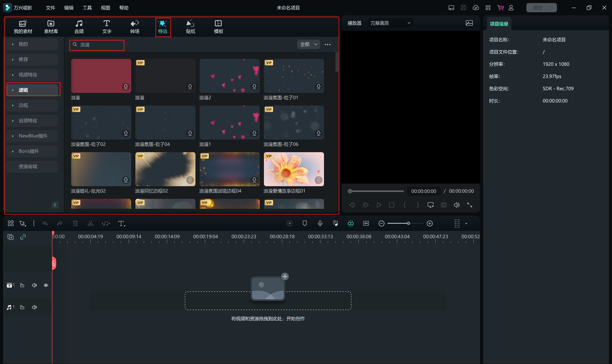Mute audio track 1 speaker icon
This screenshot has height=364, width=612.
[34, 307]
